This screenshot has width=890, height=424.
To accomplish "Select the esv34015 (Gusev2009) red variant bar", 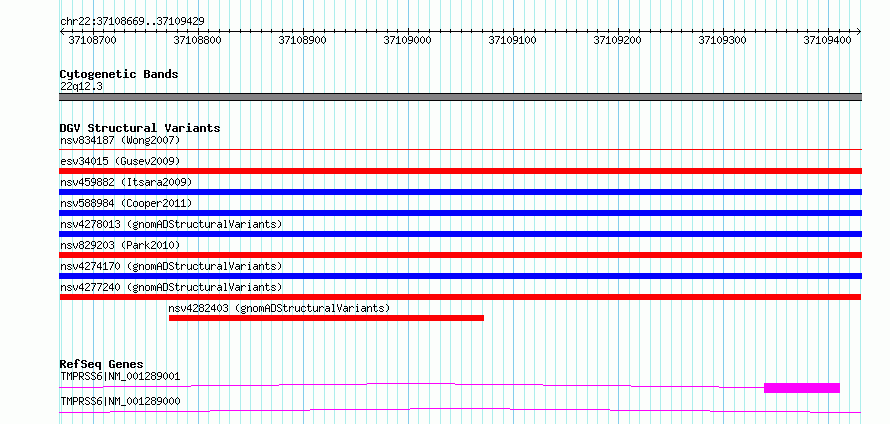I will (460, 171).
